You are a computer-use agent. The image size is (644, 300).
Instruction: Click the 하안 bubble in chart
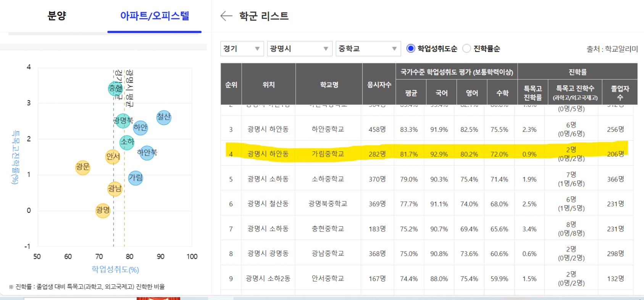[x=140, y=127]
